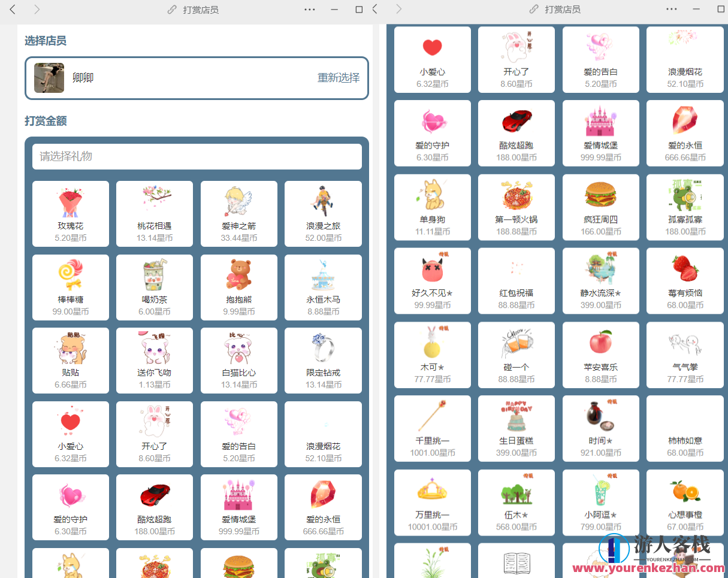Pick the 时间★ gift
The width and height of the screenshot is (728, 578).
[x=601, y=429]
